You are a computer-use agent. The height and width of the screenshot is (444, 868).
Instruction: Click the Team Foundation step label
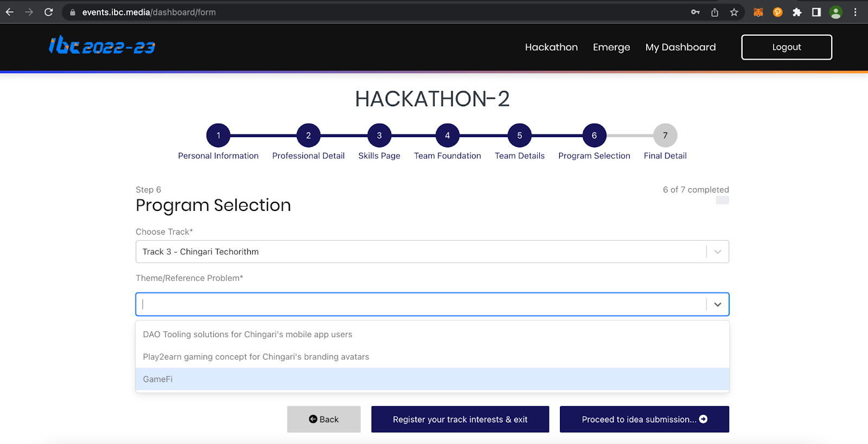448,156
